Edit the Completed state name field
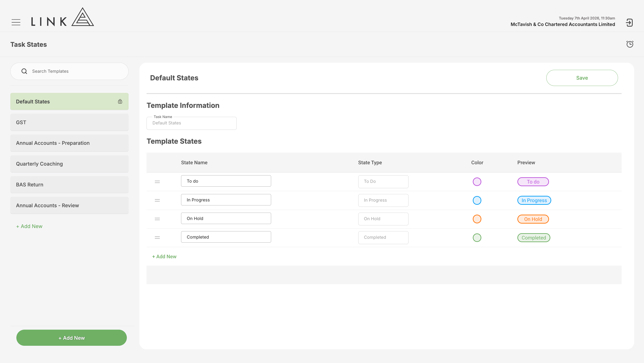Viewport: 644px width, 363px height. (226, 237)
